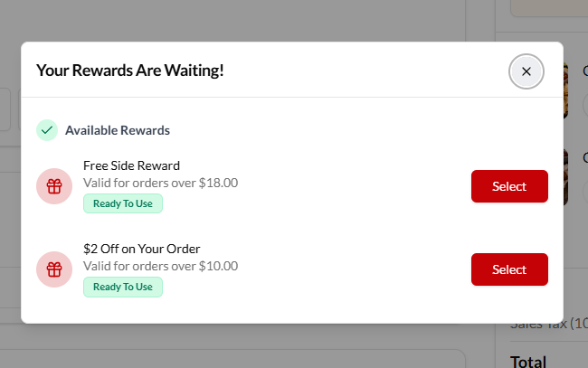Click "Valid for orders over $18.00" text

tap(160, 183)
